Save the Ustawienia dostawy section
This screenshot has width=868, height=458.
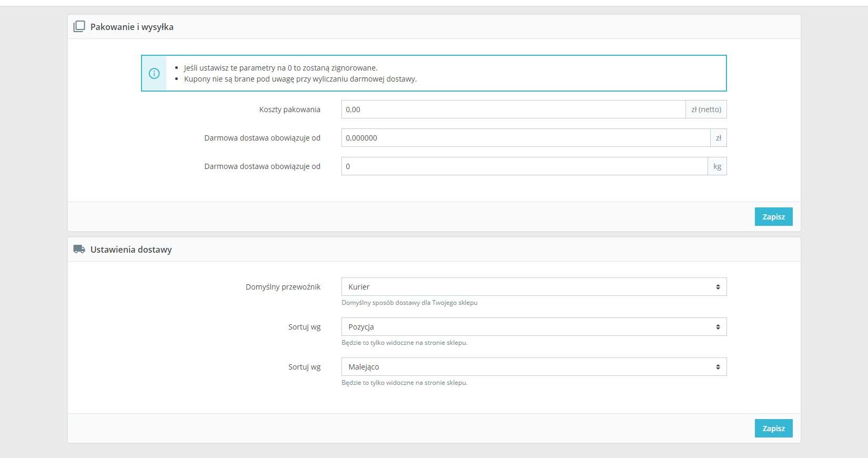coord(773,429)
